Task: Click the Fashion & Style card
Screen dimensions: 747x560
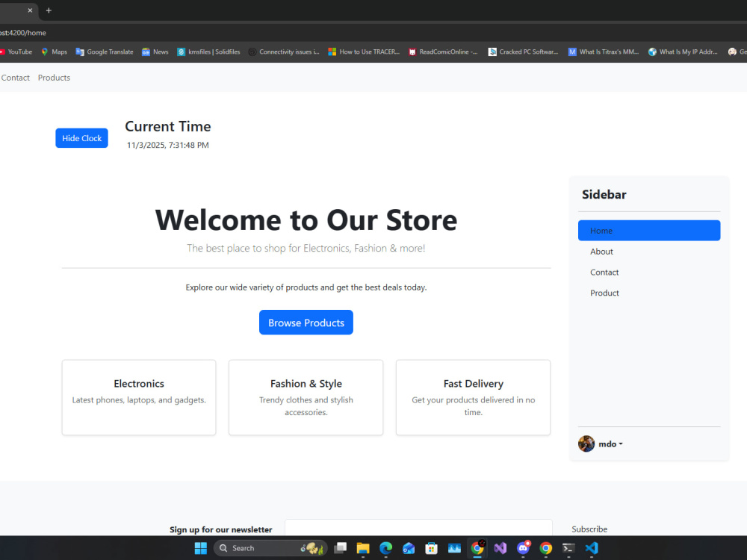Action: click(x=306, y=397)
